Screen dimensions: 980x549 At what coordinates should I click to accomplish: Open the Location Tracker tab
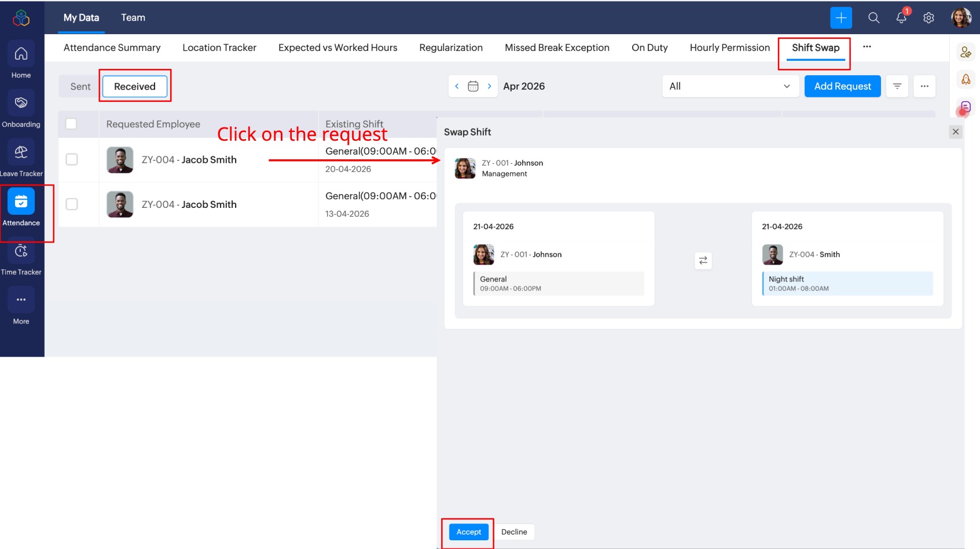(x=219, y=47)
